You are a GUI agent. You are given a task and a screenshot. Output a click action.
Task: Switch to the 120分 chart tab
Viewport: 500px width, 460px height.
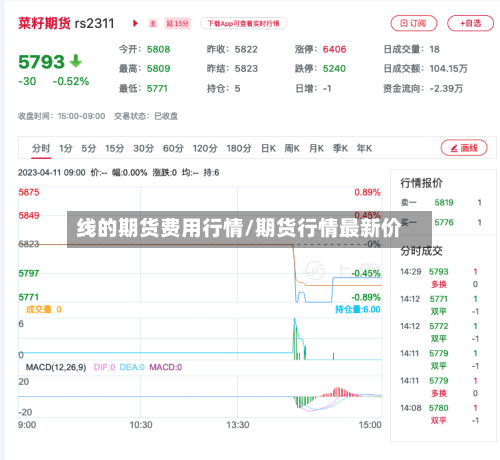point(205,148)
